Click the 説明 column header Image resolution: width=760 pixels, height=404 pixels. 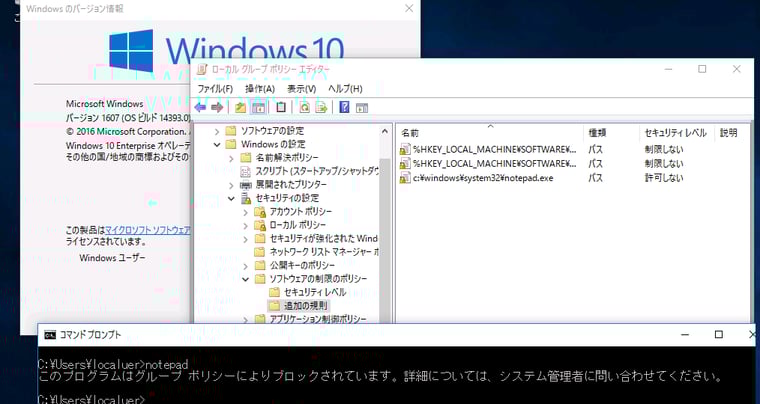[x=734, y=133]
